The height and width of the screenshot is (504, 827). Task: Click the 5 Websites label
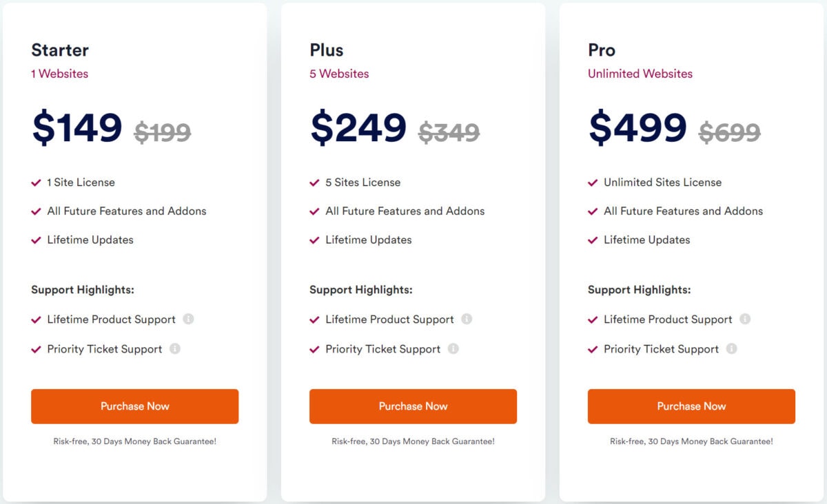point(339,74)
